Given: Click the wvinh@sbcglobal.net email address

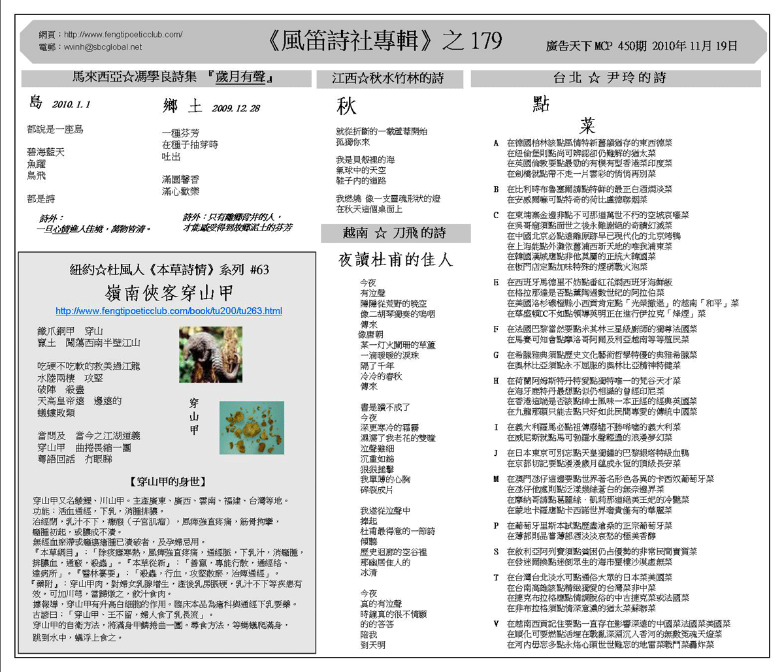Looking at the screenshot, I should (103, 47).
